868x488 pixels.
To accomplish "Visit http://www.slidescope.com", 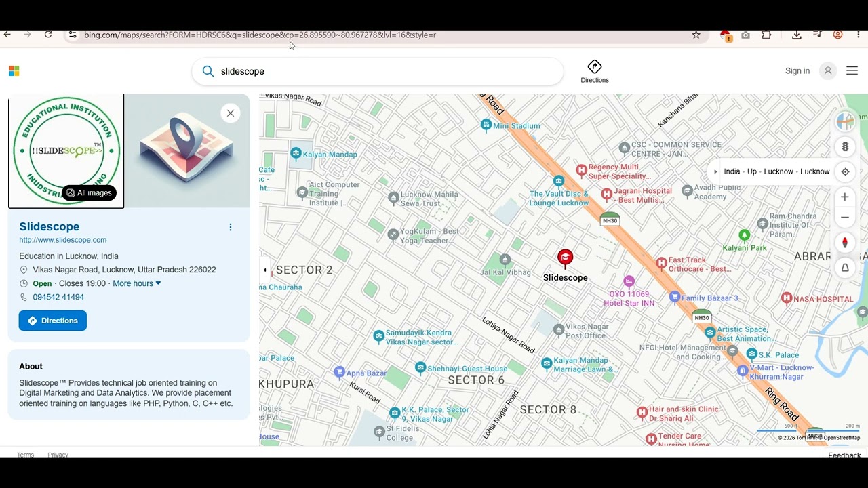I will coord(62,240).
